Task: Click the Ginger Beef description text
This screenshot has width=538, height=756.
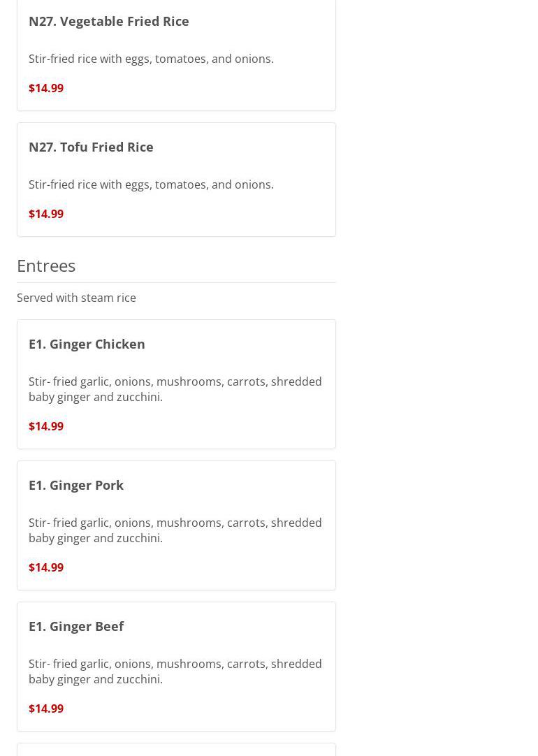Action: [x=175, y=671]
